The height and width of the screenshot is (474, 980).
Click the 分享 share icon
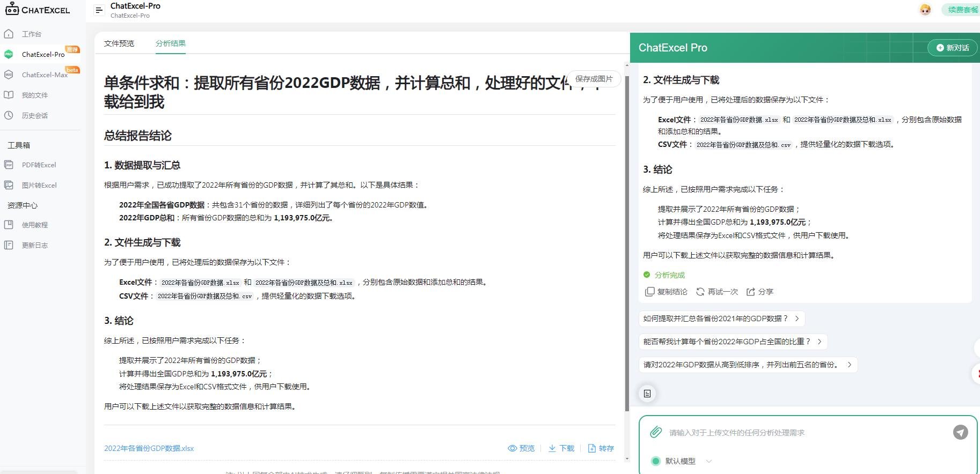(751, 292)
